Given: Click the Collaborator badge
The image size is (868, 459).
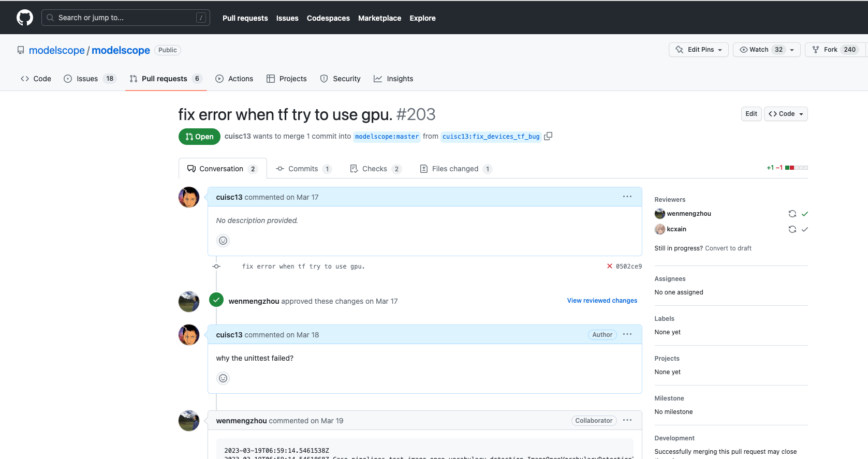Looking at the screenshot, I should click(x=594, y=421).
